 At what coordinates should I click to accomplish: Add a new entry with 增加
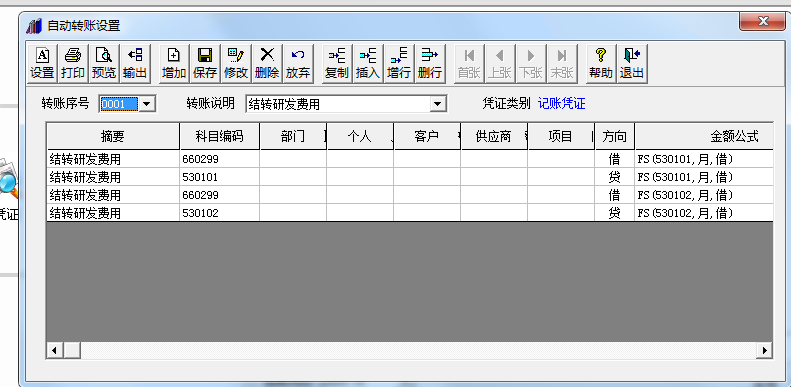[174, 64]
